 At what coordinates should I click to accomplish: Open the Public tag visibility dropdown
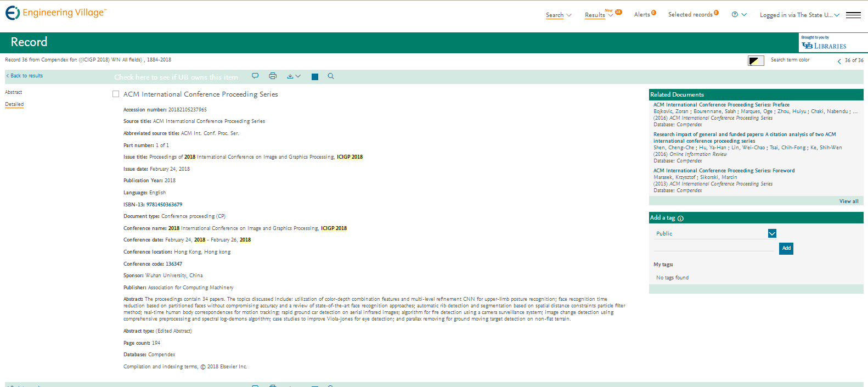[772, 233]
